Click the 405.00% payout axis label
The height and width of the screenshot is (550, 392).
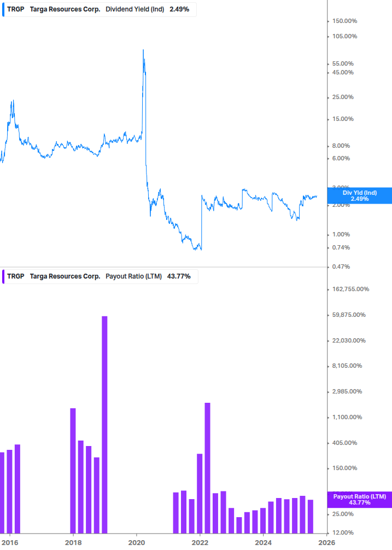pyautogui.click(x=344, y=443)
